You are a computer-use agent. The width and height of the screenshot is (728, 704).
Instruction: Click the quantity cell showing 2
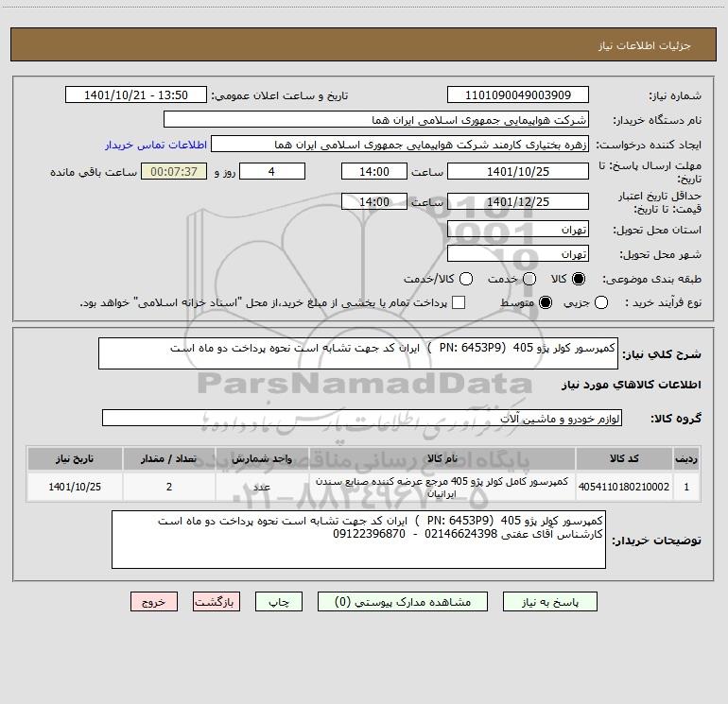click(169, 487)
